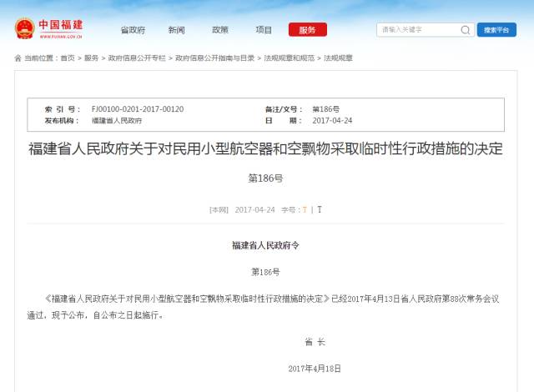
Task: Click the final 法规规章 breadcrumb item
Action: pos(338,58)
